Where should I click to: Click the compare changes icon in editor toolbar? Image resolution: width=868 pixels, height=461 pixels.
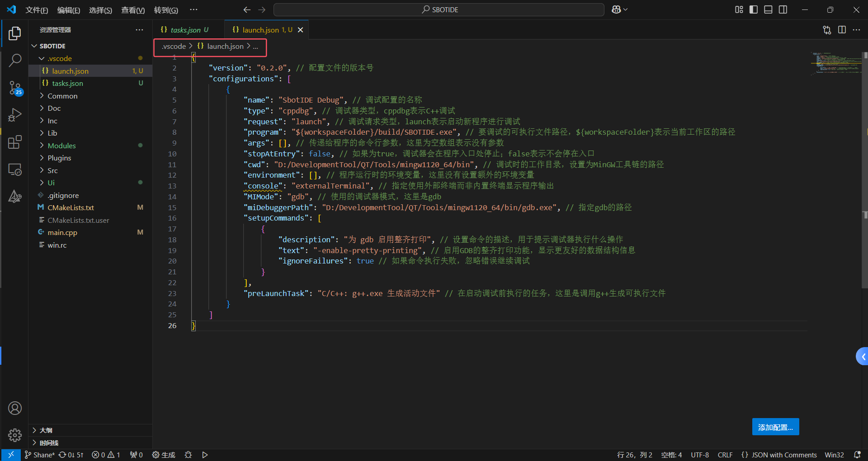point(827,30)
